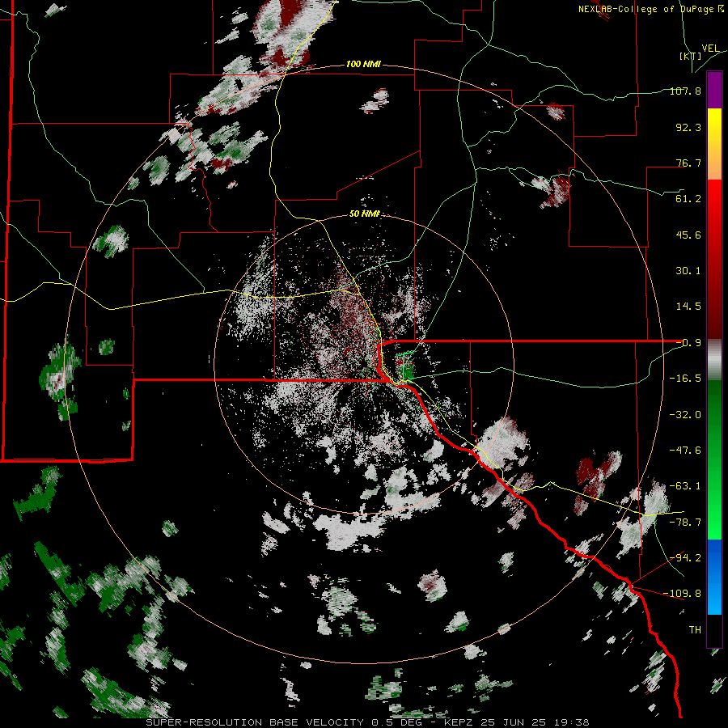The image size is (728, 728).
Task: Click the NEXLAB-College of DuPage label
Action: coord(651,9)
